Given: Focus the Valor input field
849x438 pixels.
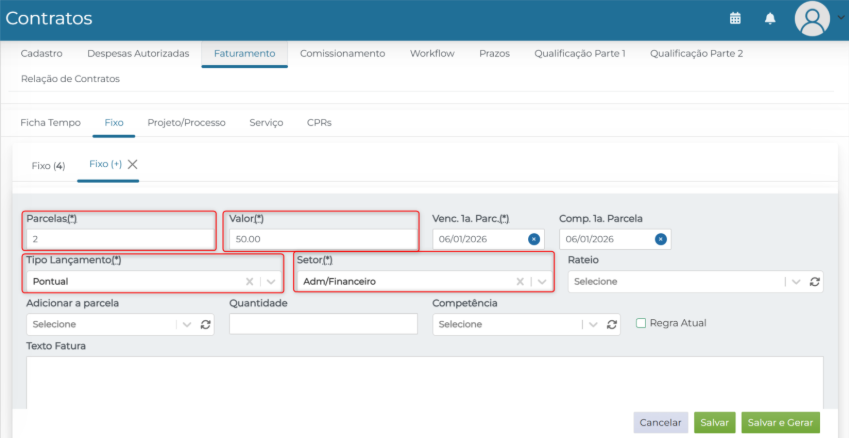Looking at the screenshot, I should [x=323, y=239].
